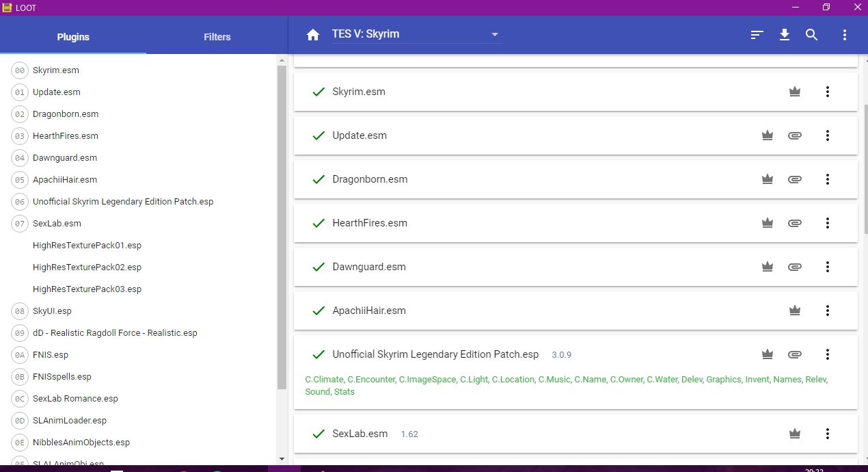Click green bash tags text on Unofficial Patch card
This screenshot has width=868, height=472.
pyautogui.click(x=567, y=386)
